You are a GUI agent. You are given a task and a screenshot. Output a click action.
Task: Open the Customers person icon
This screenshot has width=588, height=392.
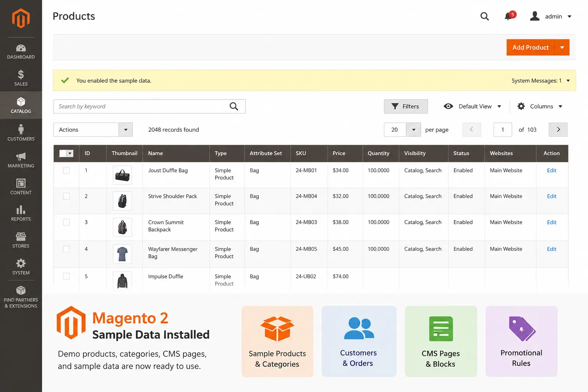pos(21,129)
